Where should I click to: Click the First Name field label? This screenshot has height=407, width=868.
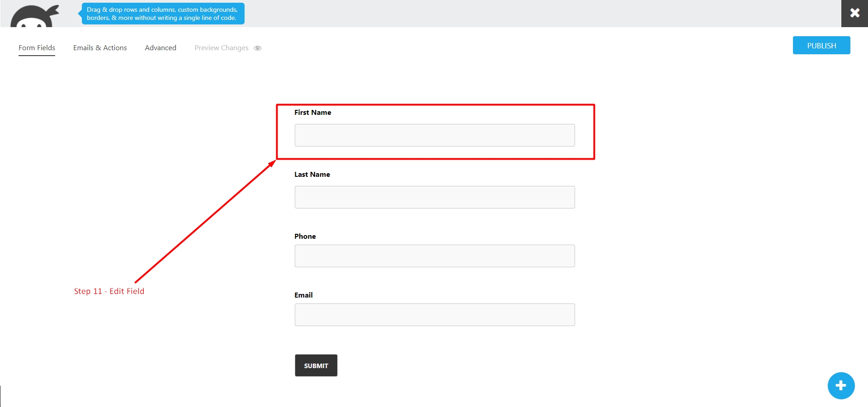pos(312,112)
